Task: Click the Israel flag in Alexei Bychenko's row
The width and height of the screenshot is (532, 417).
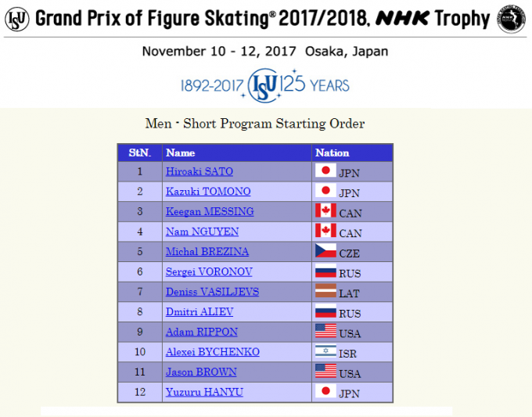Action: 325,352
